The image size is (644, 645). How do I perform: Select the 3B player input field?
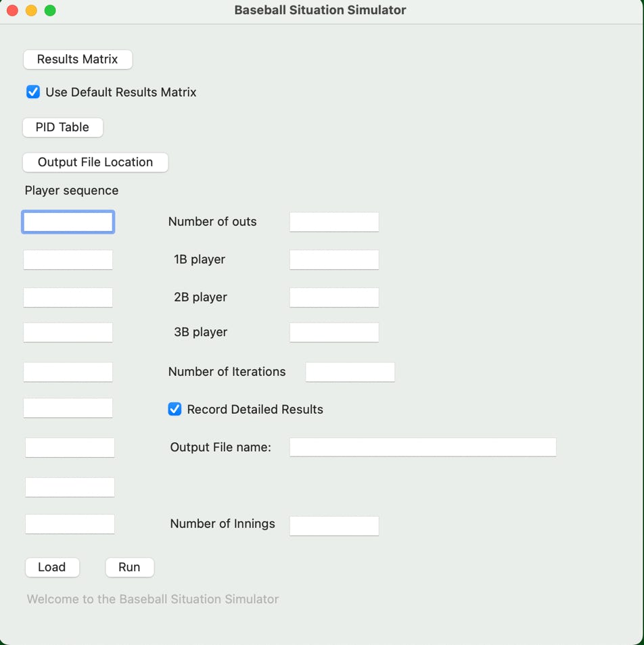click(x=334, y=332)
